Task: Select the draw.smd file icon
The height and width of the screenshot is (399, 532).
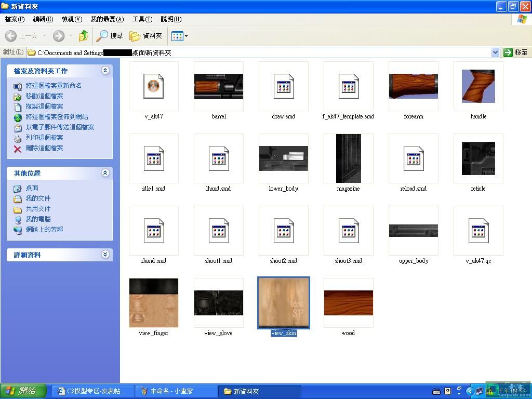Action: pos(284,86)
